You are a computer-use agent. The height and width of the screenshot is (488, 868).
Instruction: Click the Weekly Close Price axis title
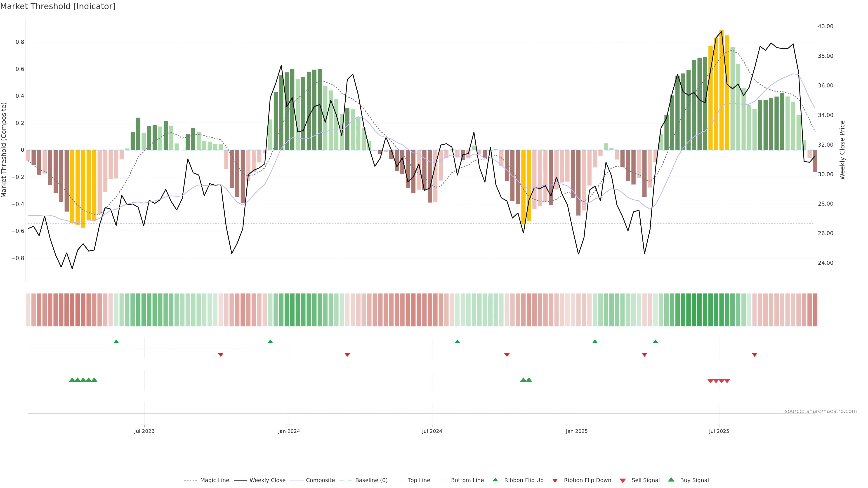click(x=842, y=150)
